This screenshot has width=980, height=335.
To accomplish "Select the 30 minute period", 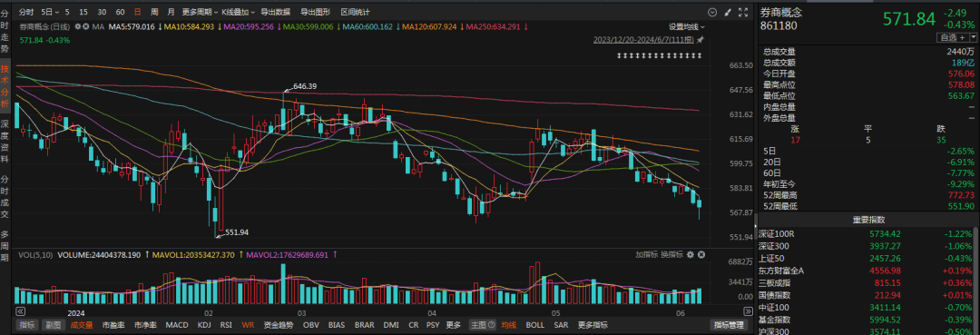I will click(x=102, y=12).
